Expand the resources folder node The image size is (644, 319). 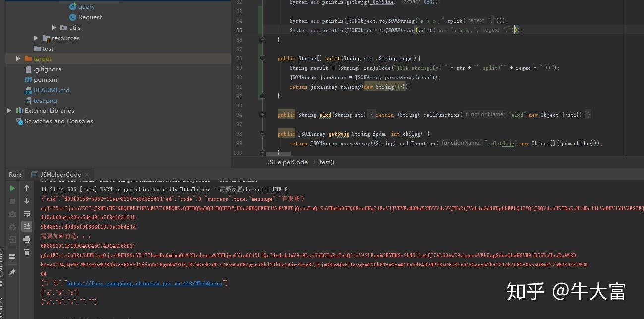(x=36, y=38)
